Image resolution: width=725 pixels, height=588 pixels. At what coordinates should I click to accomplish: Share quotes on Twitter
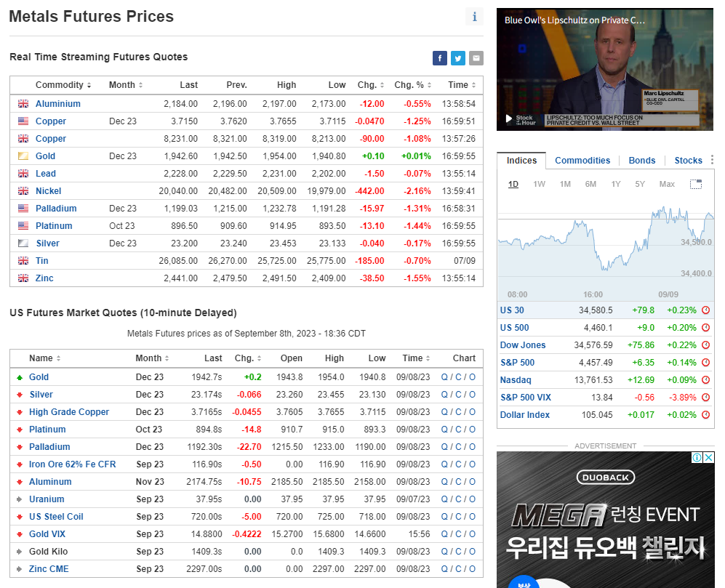click(457, 58)
